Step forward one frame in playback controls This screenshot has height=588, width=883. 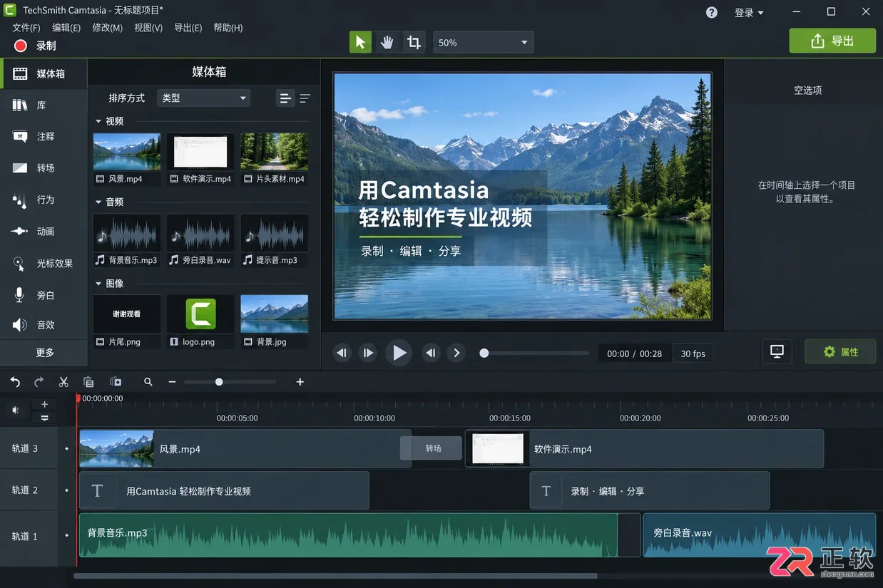click(x=367, y=353)
